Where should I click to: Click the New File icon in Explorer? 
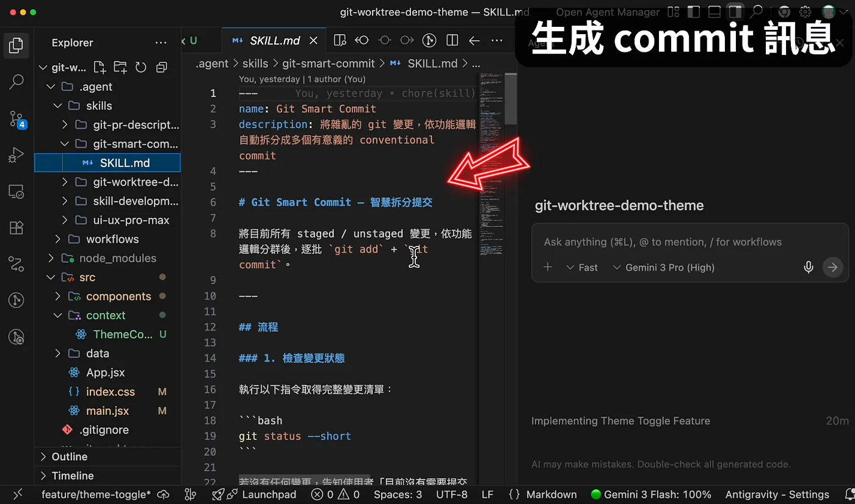pos(99,67)
